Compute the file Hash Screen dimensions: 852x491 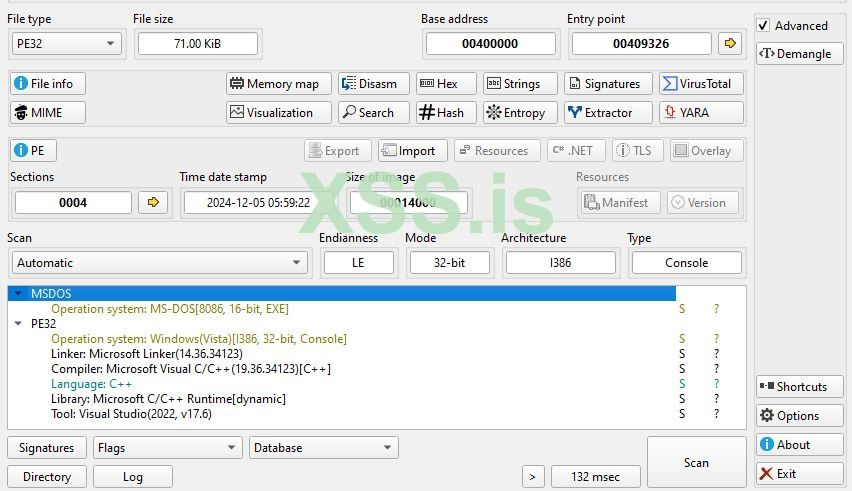[446, 112]
